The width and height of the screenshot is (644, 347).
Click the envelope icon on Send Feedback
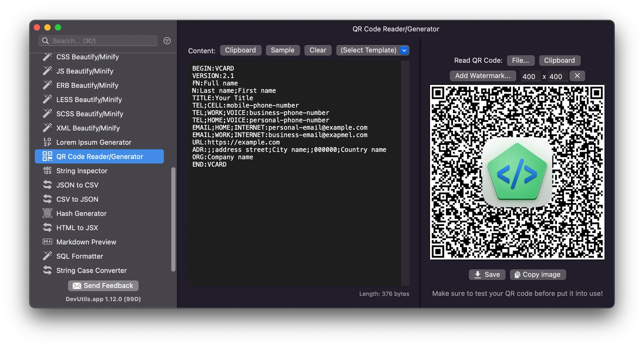coord(77,286)
